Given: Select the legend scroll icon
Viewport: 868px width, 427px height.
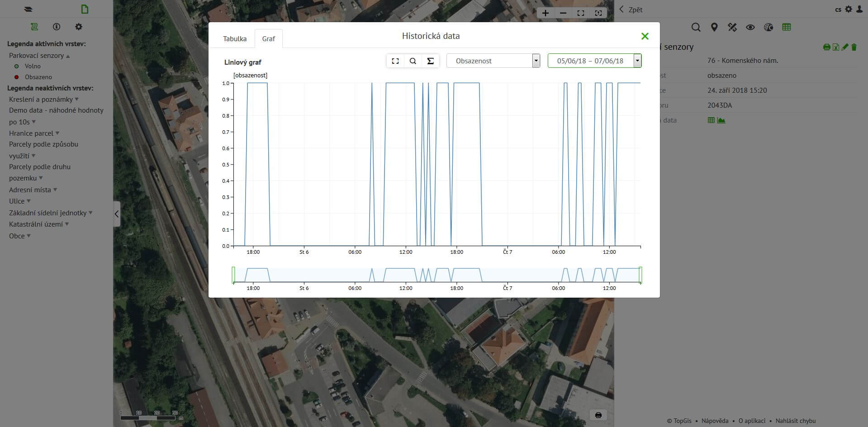Looking at the screenshot, I should (x=34, y=27).
